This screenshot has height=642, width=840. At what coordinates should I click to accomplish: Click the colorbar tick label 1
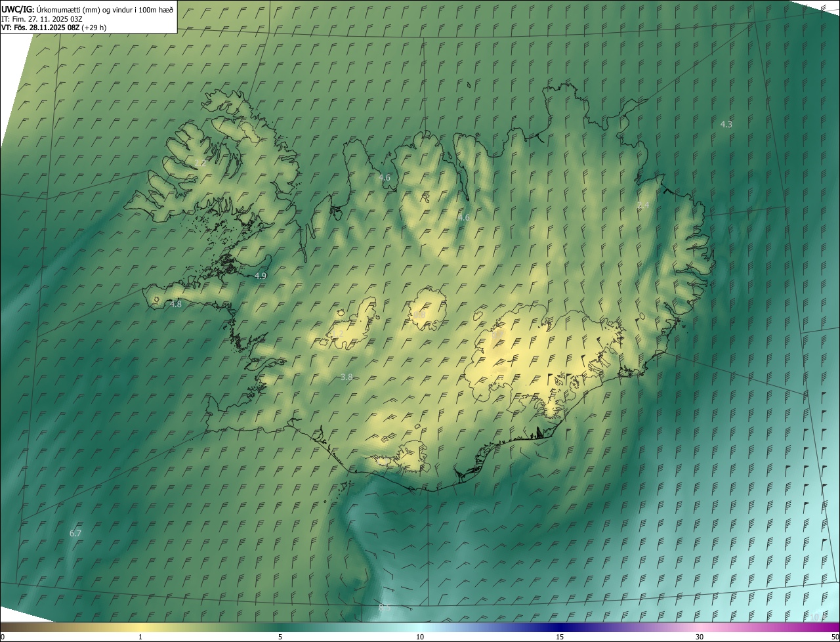(x=140, y=637)
